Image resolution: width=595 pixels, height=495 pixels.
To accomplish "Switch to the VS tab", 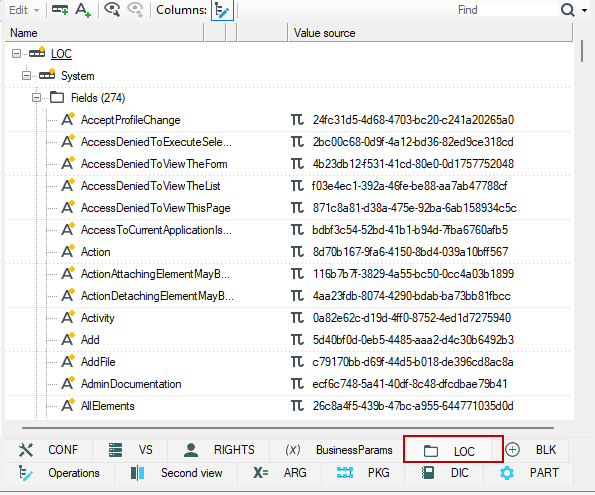I will 130,450.
